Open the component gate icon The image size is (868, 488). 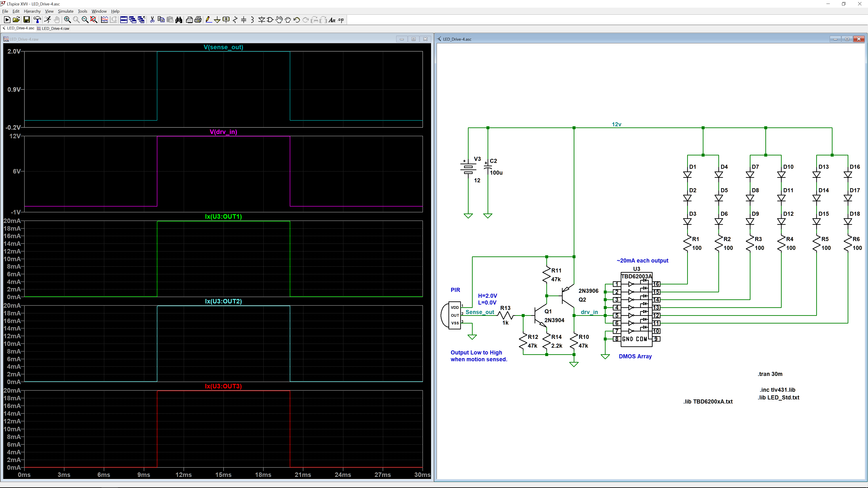point(270,20)
